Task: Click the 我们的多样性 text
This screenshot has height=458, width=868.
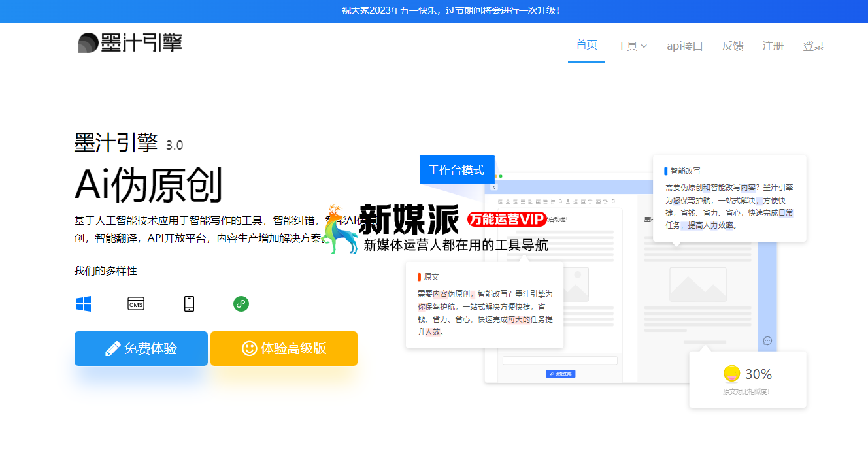Action: coord(106,270)
